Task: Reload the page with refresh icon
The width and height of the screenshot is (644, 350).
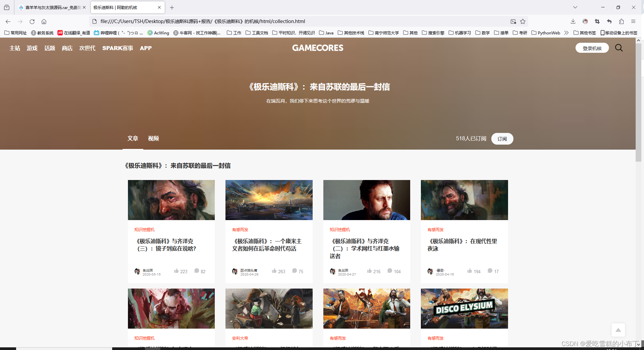Action: pyautogui.click(x=32, y=21)
